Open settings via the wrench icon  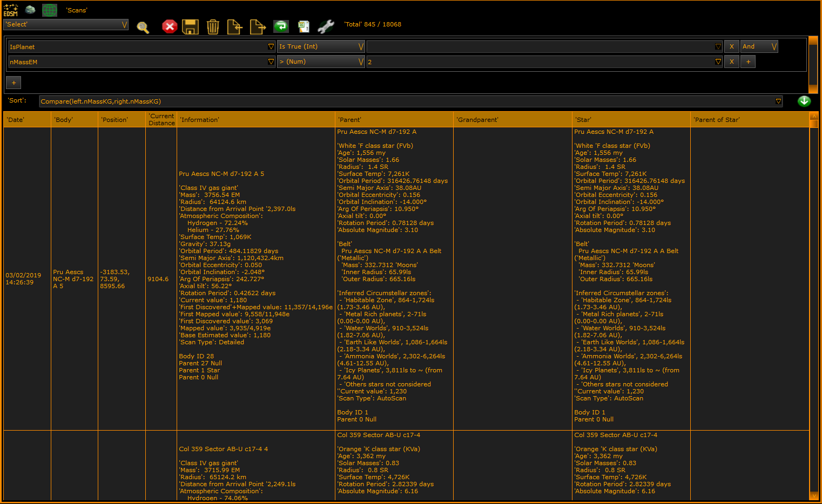326,26
